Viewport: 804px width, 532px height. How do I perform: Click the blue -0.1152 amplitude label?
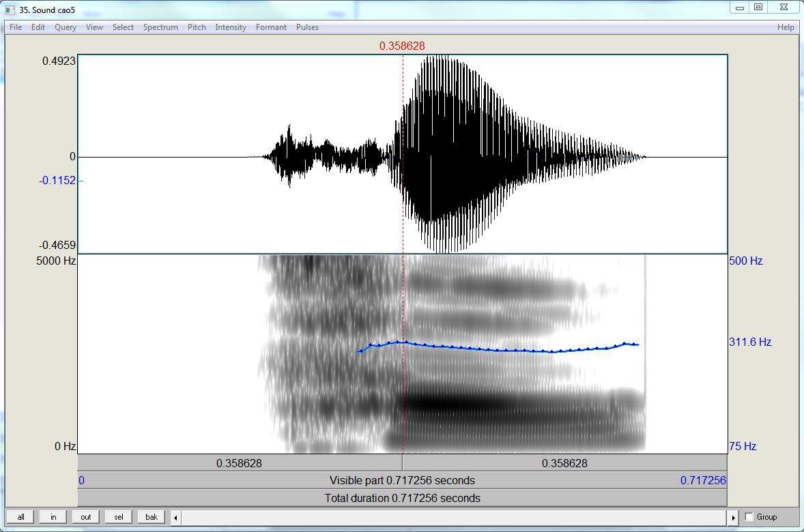tap(57, 181)
